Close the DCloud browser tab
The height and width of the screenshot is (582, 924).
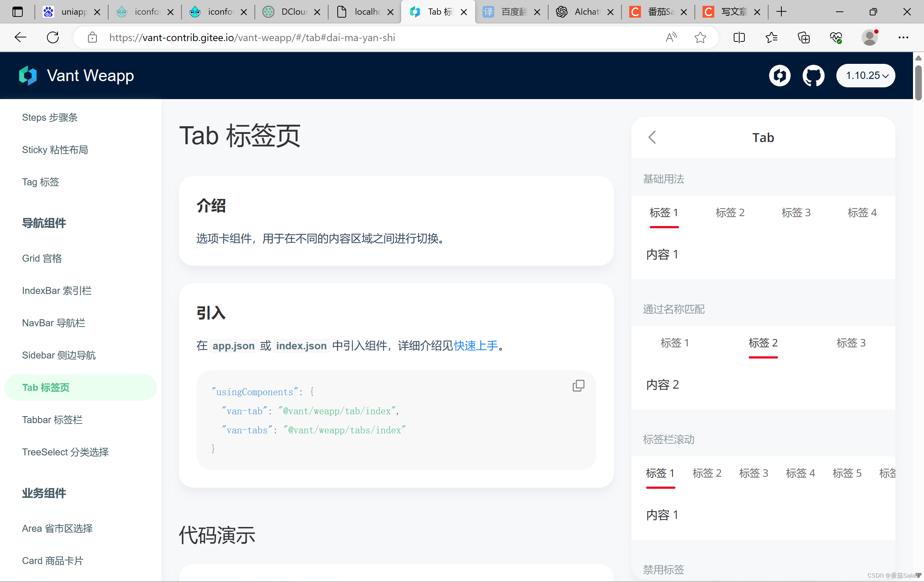pyautogui.click(x=317, y=12)
